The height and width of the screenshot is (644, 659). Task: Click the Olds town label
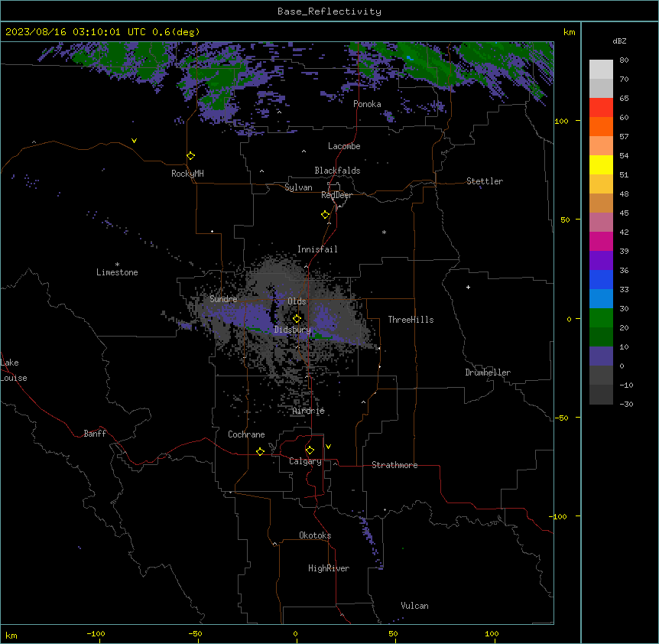pos(297,301)
